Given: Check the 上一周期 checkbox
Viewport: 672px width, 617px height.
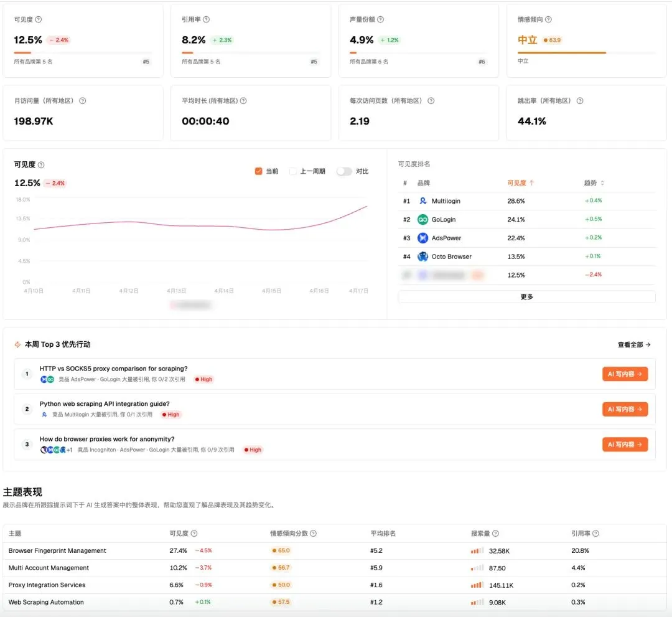Looking at the screenshot, I should 292,171.
